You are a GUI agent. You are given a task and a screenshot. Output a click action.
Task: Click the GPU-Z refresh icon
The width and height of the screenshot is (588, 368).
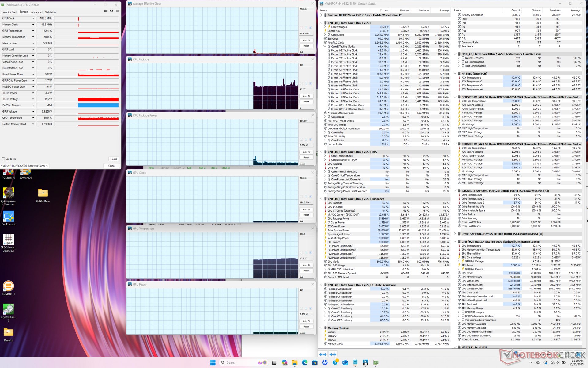pyautogui.click(x=111, y=11)
